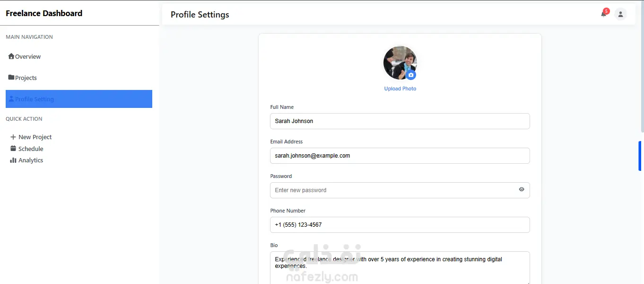
Task: Click the profile photo thumbnail
Action: (398, 61)
